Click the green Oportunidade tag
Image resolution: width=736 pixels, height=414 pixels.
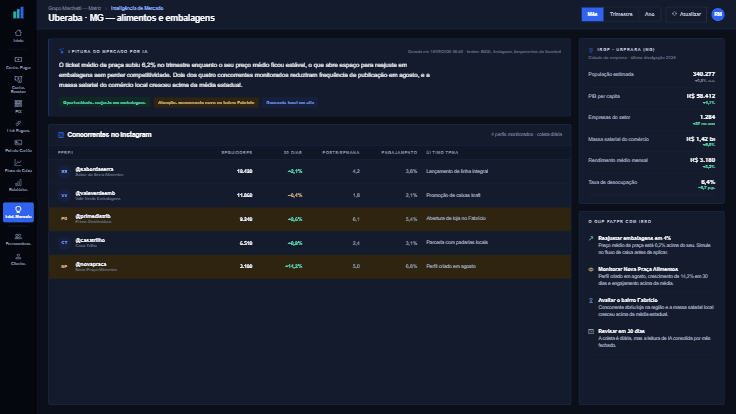point(104,102)
